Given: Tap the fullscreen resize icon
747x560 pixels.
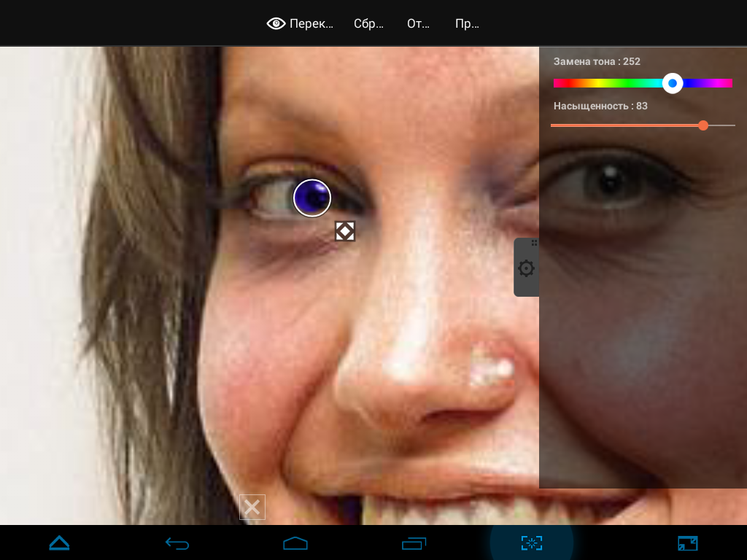Looking at the screenshot, I should (x=687, y=542).
